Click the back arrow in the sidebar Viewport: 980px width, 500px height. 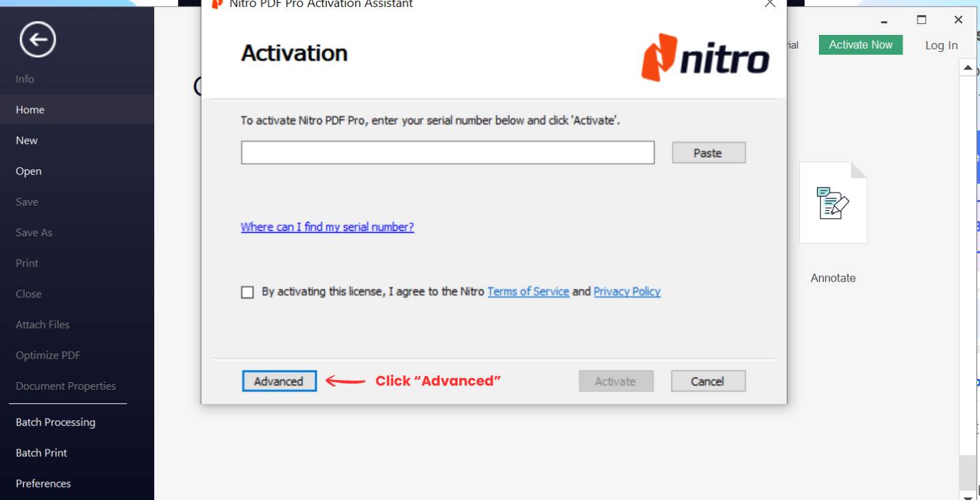[38, 39]
